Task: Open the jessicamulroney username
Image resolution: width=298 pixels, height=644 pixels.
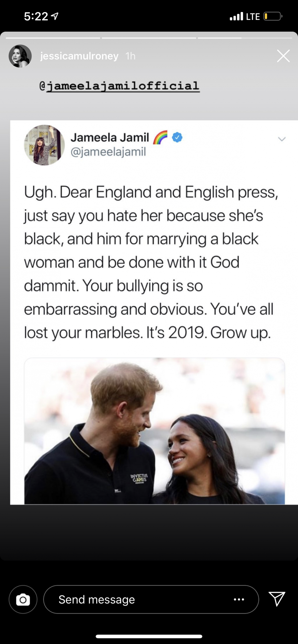Action: pyautogui.click(x=79, y=56)
